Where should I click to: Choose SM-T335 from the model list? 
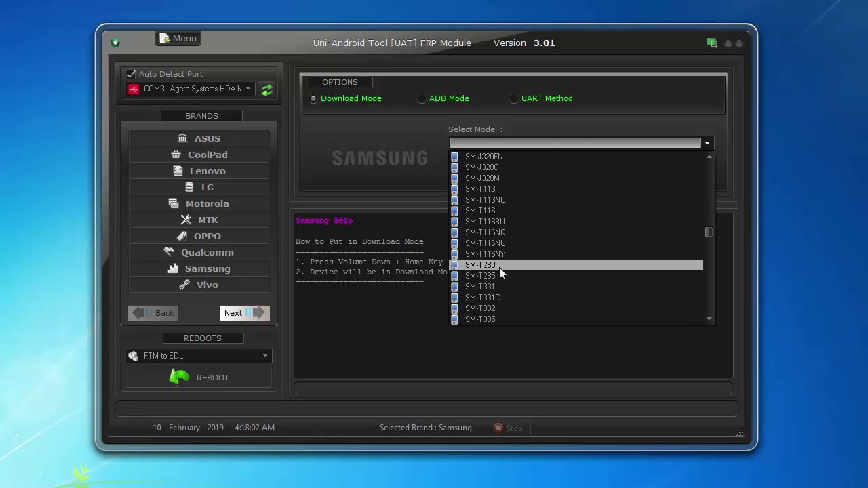[x=576, y=319]
